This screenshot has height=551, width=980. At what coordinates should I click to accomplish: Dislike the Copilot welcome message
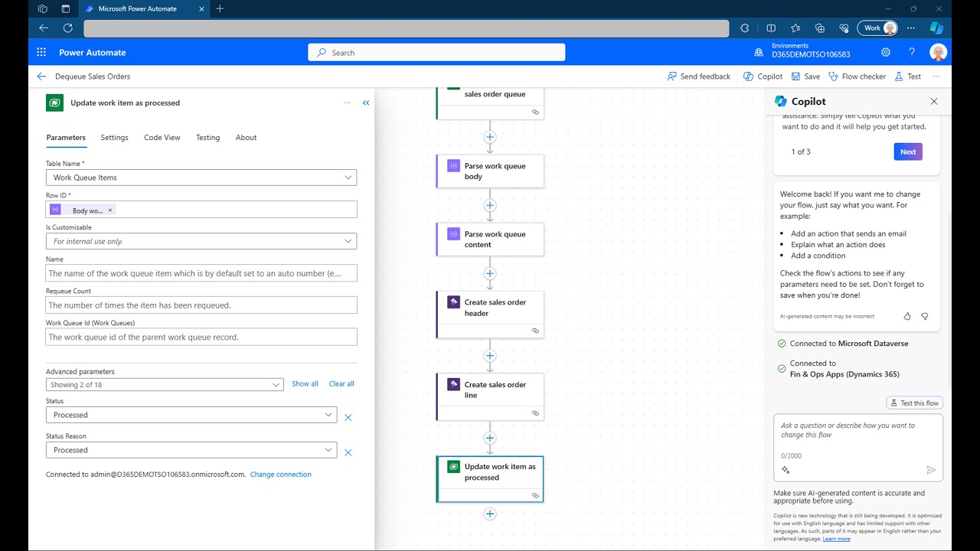[924, 316]
